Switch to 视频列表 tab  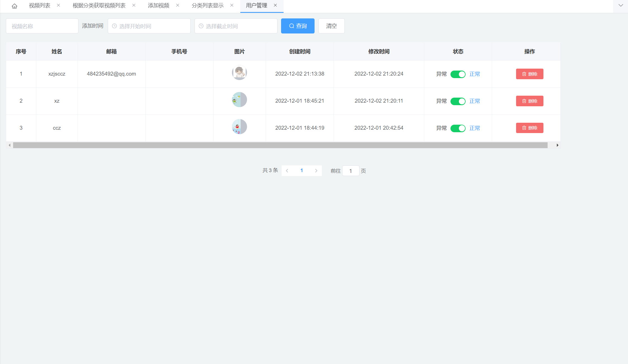[x=40, y=6]
